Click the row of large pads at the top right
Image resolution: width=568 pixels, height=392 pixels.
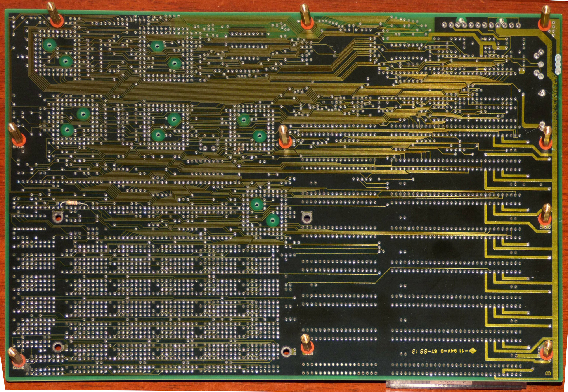(x=482, y=25)
